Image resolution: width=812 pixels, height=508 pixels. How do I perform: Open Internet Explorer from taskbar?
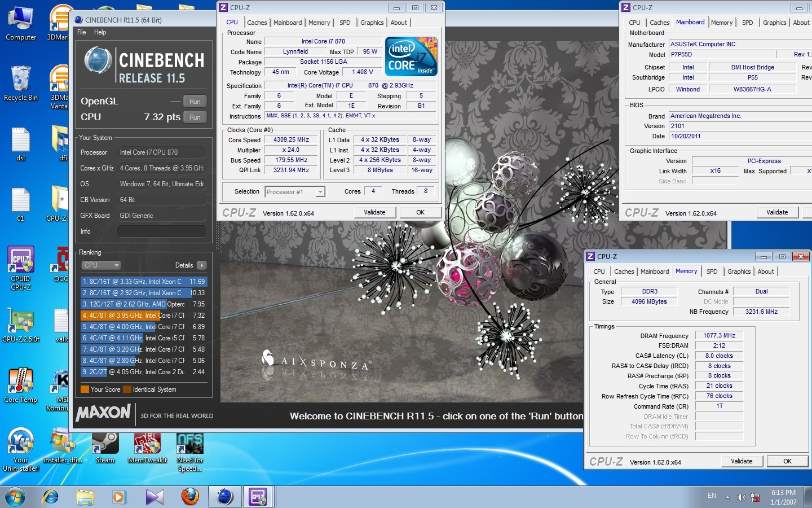click(x=51, y=497)
